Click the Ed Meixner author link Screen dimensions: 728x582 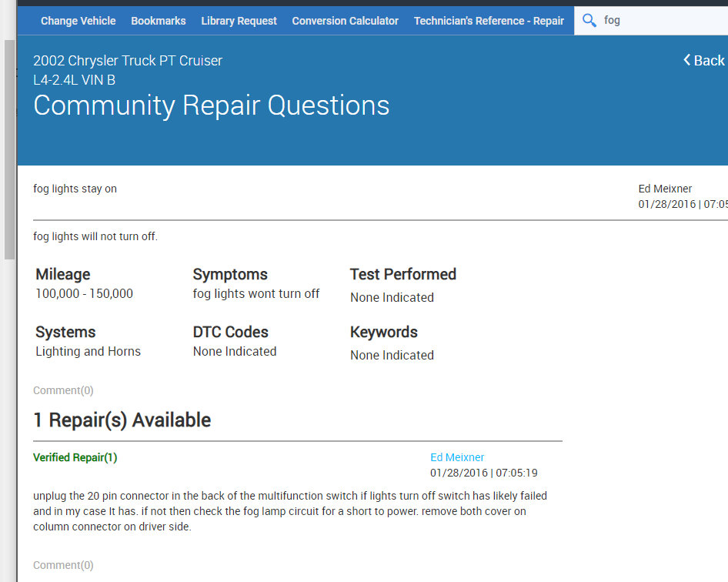click(457, 457)
